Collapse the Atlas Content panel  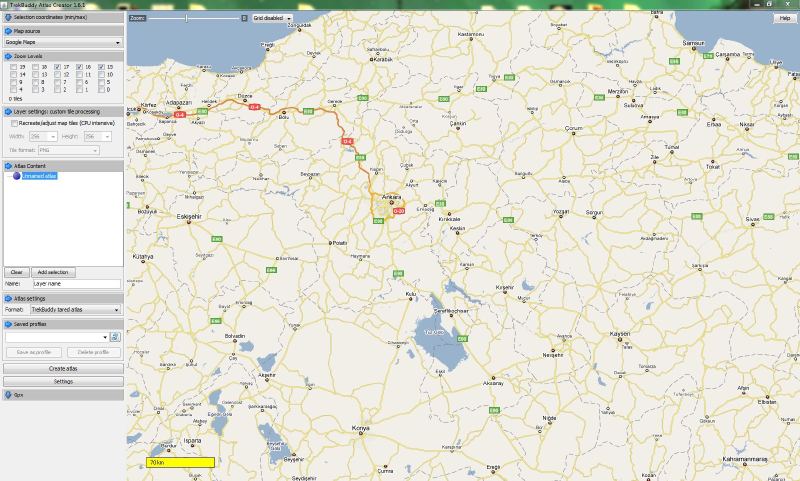click(x=63, y=166)
